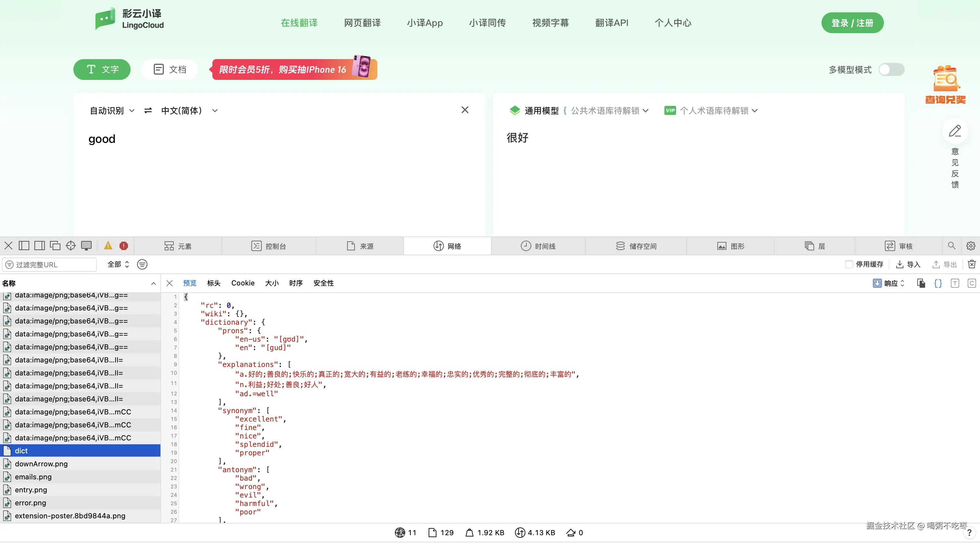Expand the 公共术语库待解锁 dropdown
The image size is (980, 543).
point(609,111)
